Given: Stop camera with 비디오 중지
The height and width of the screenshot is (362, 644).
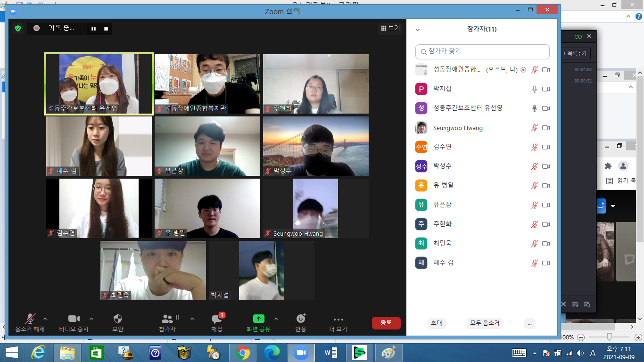Looking at the screenshot, I should [x=74, y=323].
